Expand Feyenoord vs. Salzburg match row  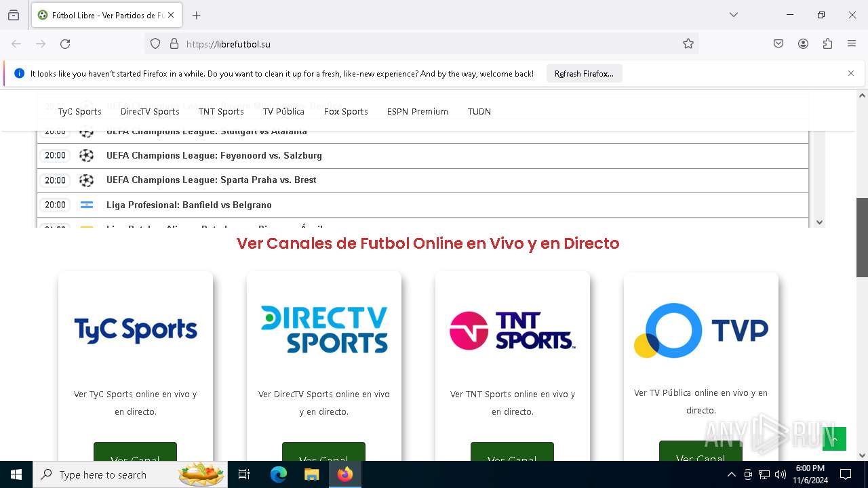422,156
